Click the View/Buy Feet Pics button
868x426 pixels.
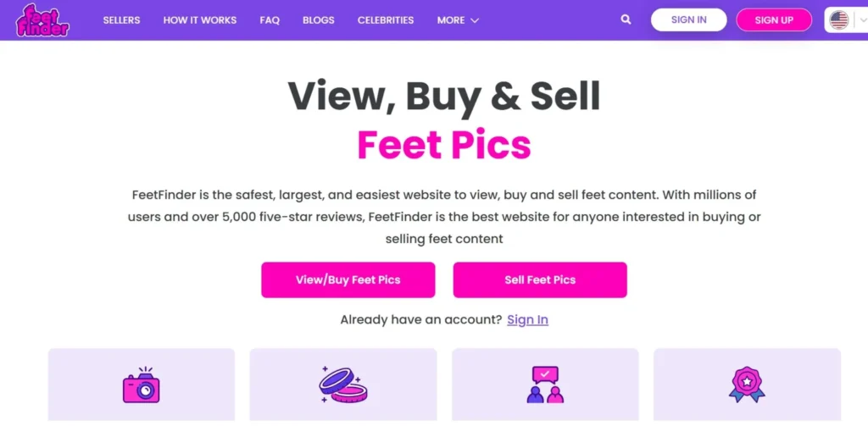348,279
